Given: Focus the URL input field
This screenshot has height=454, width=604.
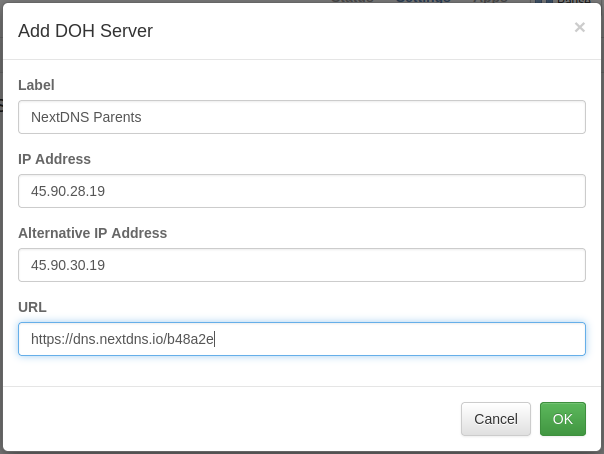Looking at the screenshot, I should (301, 339).
